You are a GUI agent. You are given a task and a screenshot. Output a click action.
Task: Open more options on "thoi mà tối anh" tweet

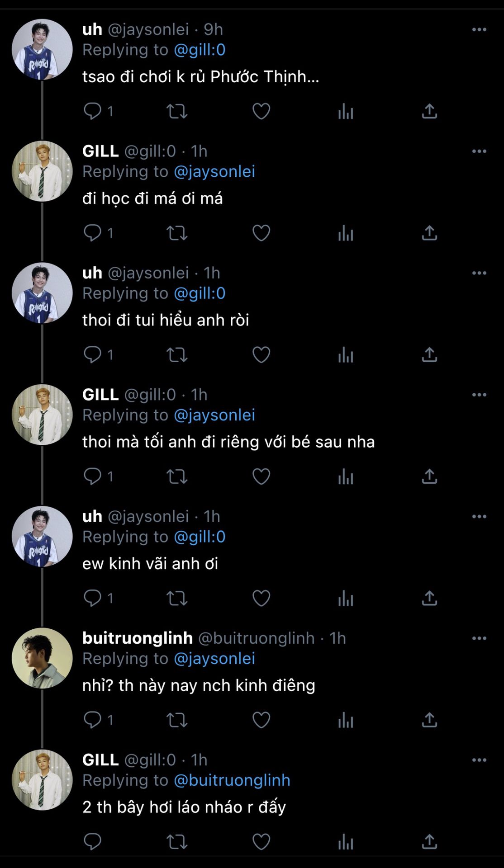[x=479, y=395]
